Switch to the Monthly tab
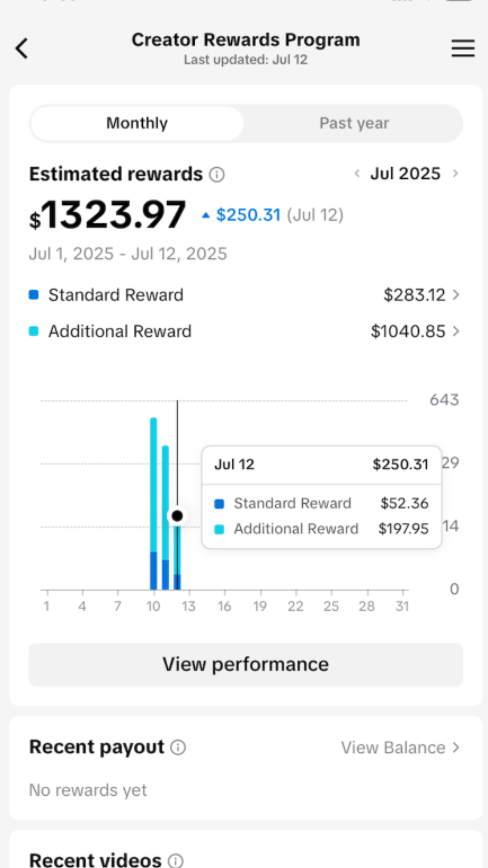This screenshot has width=488, height=868. 137,123
